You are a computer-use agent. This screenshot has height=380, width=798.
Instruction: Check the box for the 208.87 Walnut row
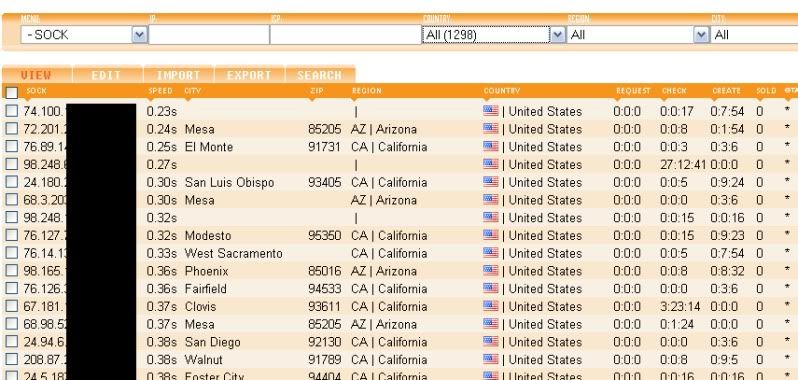coord(11,360)
